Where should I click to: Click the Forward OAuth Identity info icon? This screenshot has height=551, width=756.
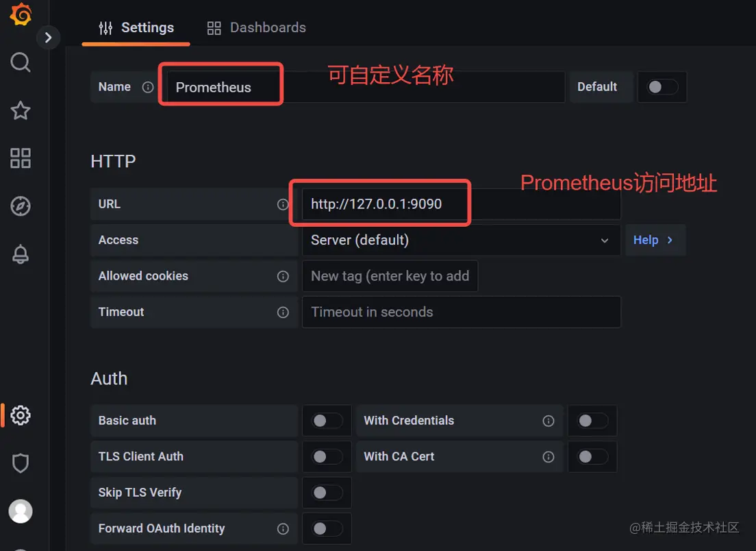coord(283,529)
